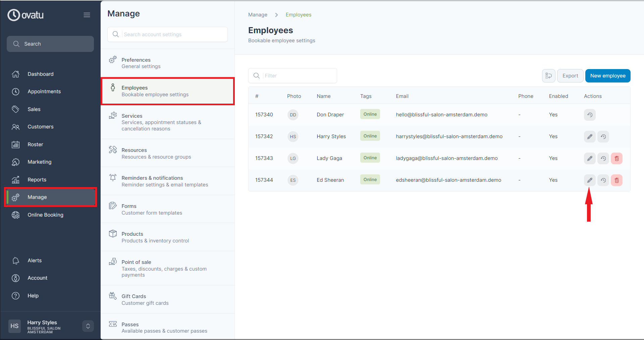Open Preferences general settings
Image resolution: width=644 pixels, height=340 pixels.
coord(168,63)
